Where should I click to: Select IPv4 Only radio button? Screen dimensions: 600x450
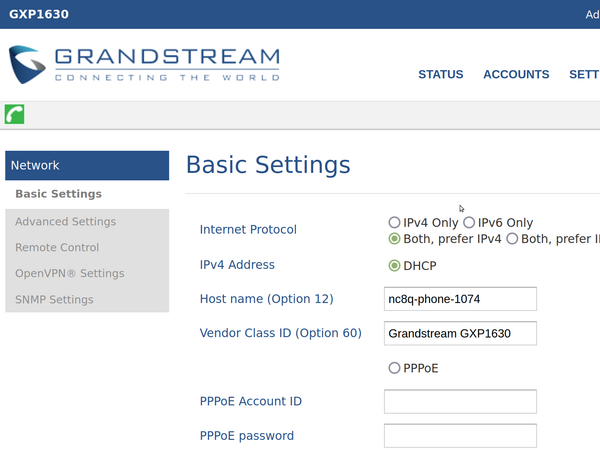394,222
